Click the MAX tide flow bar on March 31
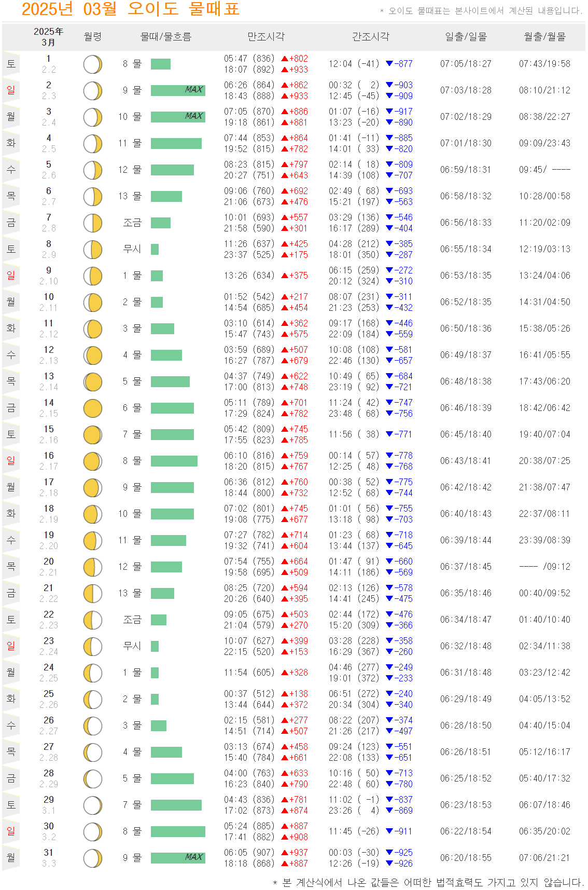588x890 pixels. [x=178, y=858]
